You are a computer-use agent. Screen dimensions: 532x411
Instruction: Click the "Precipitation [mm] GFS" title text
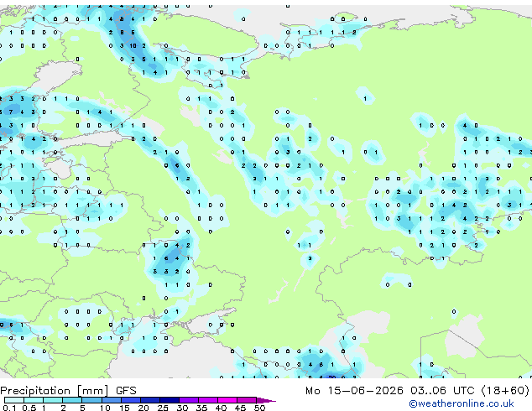pos(68,391)
